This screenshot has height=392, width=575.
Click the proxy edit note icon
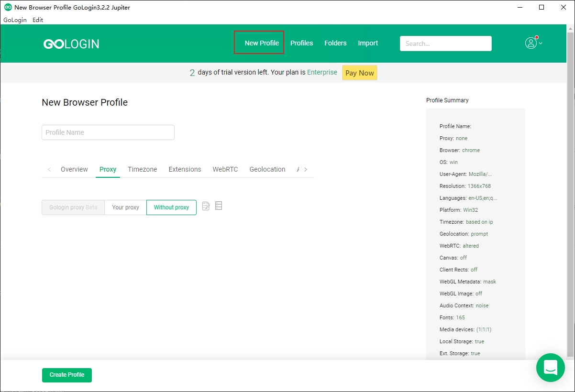pos(206,206)
